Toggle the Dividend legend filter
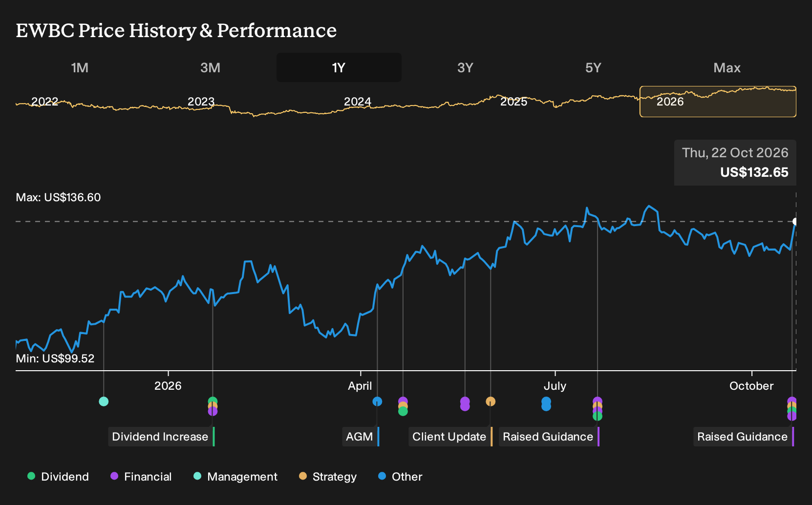Viewport: 812px width, 505px height. 58,477
